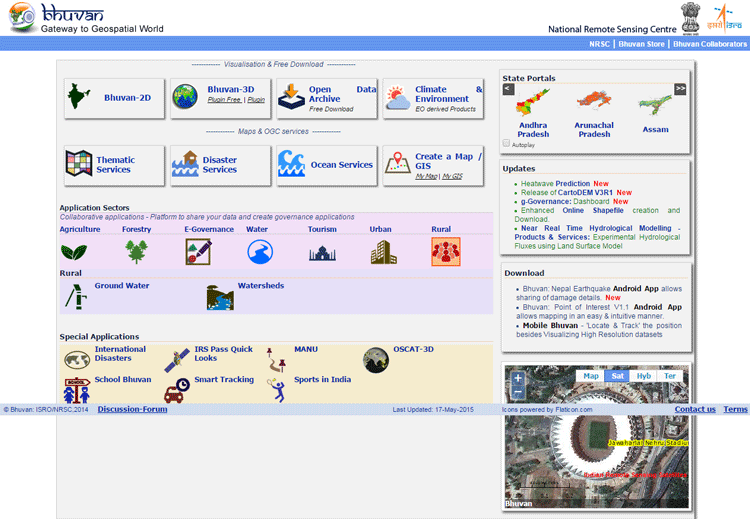The height and width of the screenshot is (519, 750).
Task: Open the Discussion-Forum link
Action: tap(132, 409)
